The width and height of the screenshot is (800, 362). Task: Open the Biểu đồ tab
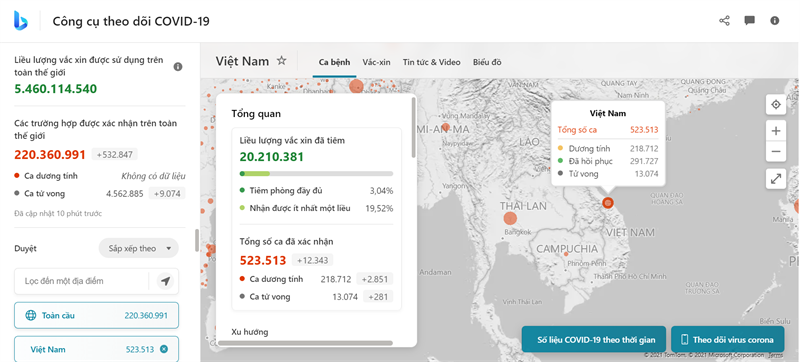[x=487, y=62]
